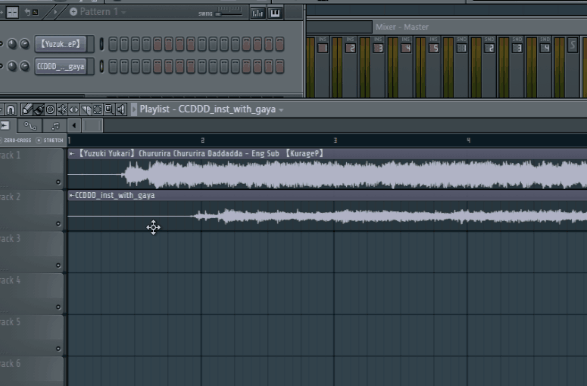587x386 pixels.
Task: Select mixer send track 4
Action: [545, 48]
